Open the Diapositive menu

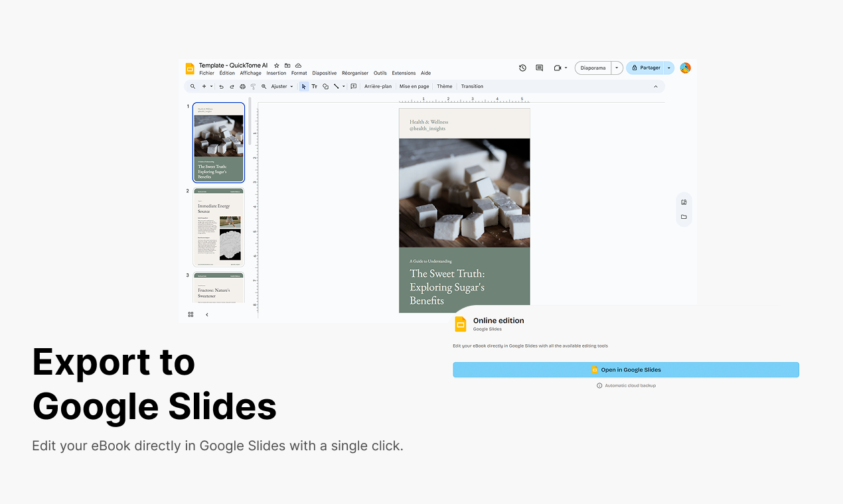325,73
